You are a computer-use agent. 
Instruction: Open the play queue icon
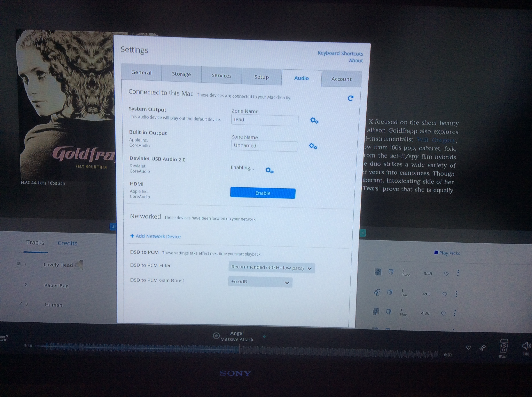4,338
